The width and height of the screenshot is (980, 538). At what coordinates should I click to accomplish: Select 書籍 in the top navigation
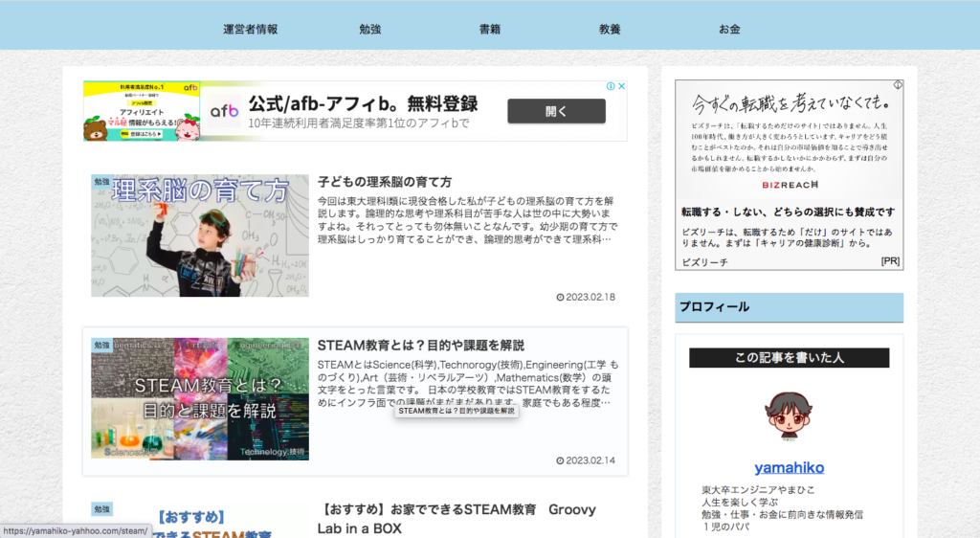[490, 29]
